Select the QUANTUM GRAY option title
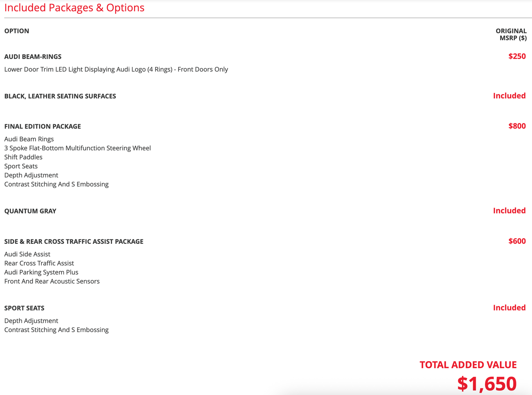The image size is (532, 395). 30,211
